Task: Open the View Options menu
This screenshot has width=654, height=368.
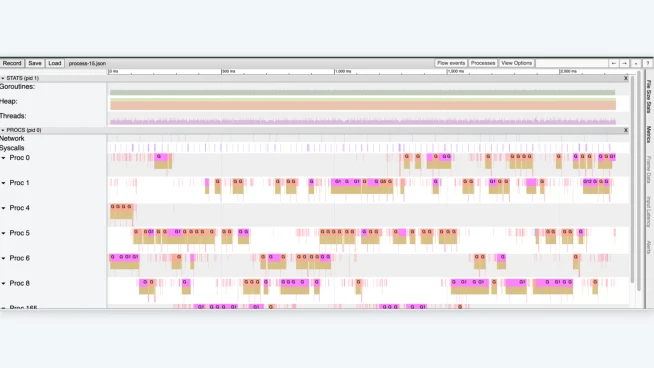Action: point(516,63)
